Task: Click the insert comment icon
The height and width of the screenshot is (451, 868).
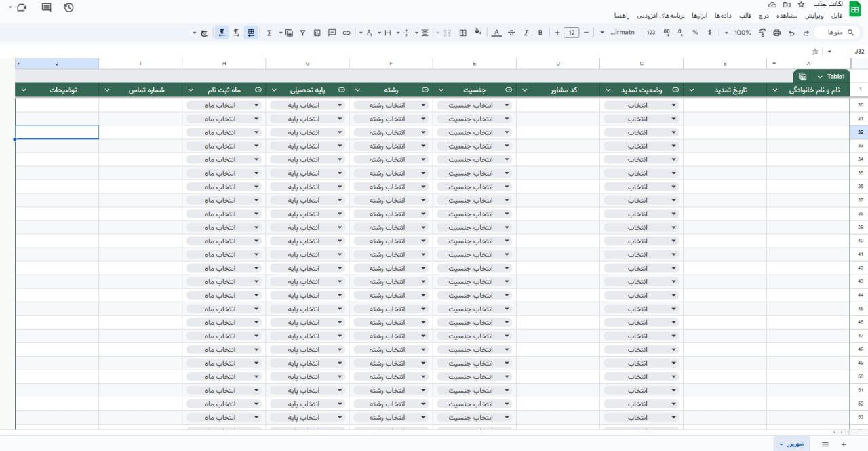Action: [x=332, y=33]
